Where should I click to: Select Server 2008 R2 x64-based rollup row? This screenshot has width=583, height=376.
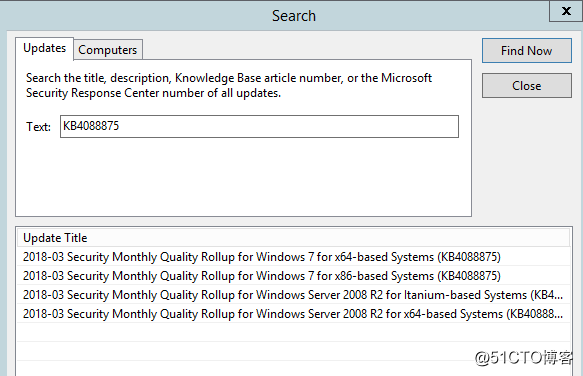point(293,314)
